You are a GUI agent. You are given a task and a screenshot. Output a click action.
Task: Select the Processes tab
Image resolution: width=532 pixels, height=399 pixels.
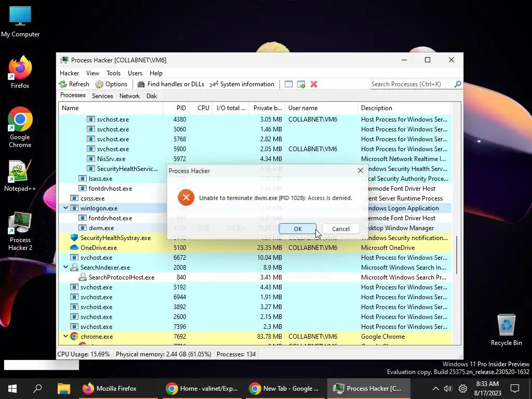coord(73,96)
